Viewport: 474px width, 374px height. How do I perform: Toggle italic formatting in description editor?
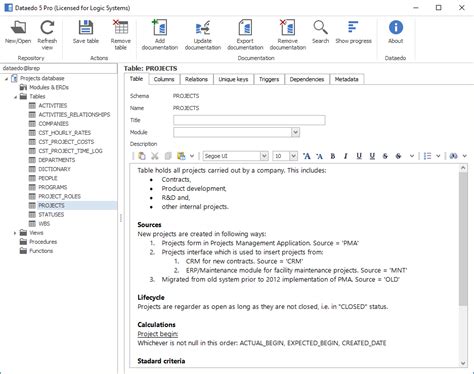coord(346,156)
